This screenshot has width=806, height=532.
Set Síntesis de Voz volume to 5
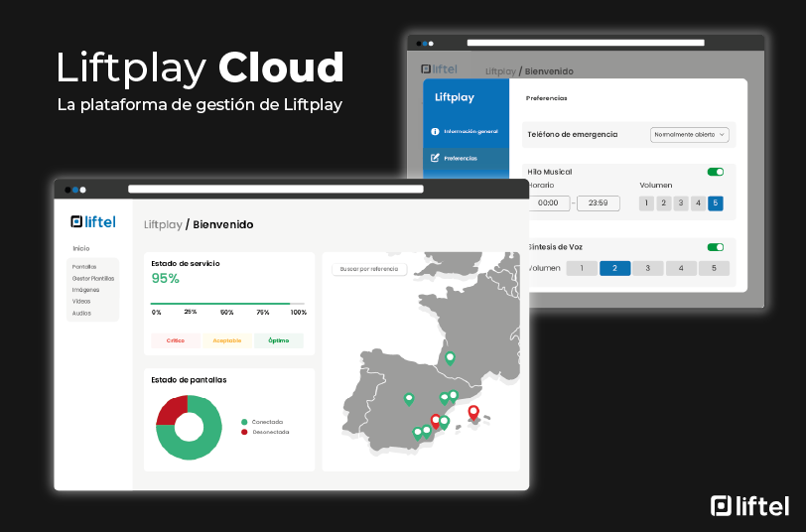pos(714,268)
